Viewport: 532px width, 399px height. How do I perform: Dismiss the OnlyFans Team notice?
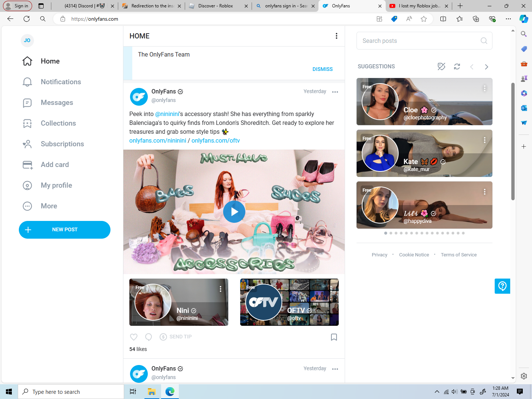pyautogui.click(x=323, y=69)
